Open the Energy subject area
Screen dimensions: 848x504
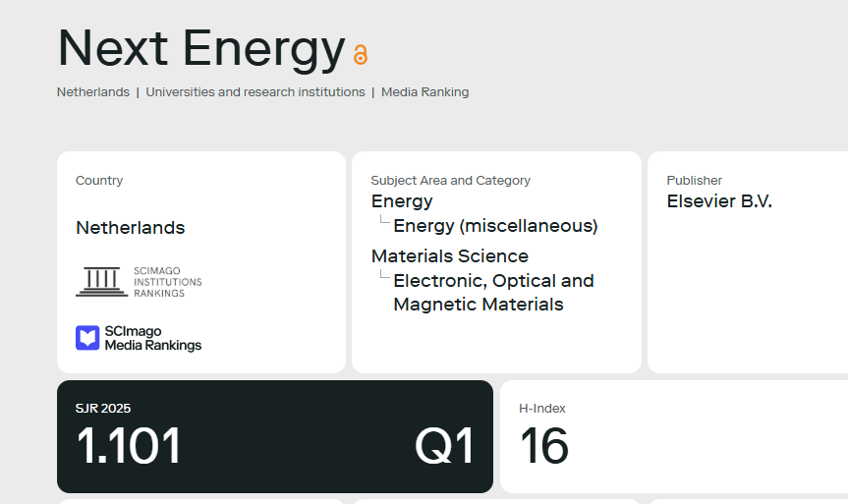click(402, 201)
